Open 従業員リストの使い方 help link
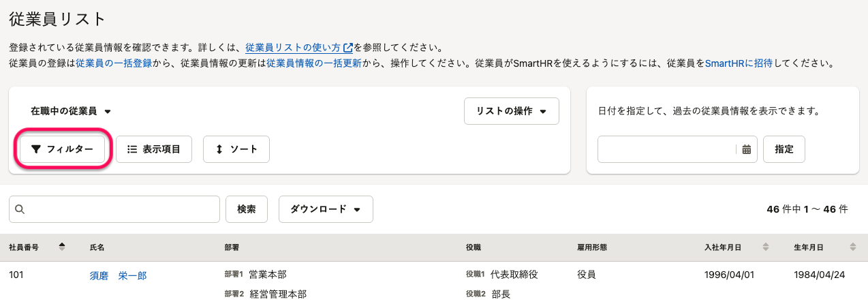The width and height of the screenshot is (868, 306). point(298,48)
